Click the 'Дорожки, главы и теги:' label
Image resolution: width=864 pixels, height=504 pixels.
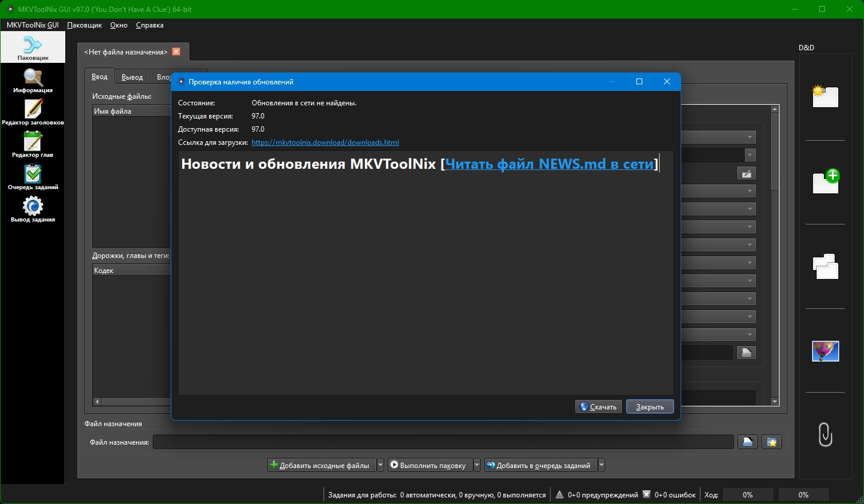point(131,256)
